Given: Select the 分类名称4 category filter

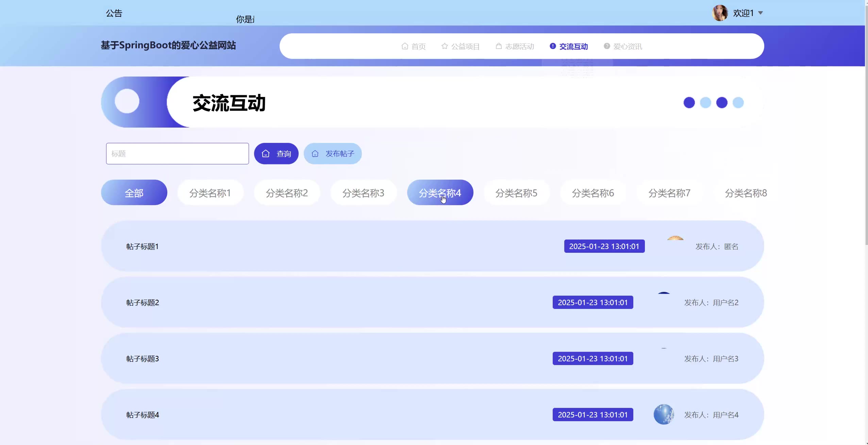Looking at the screenshot, I should pos(440,193).
